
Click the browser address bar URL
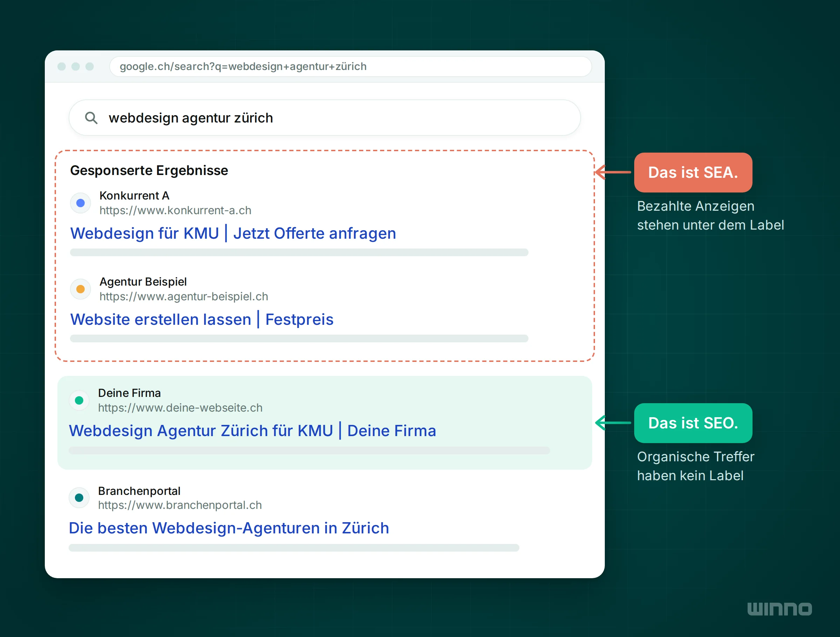pos(350,66)
